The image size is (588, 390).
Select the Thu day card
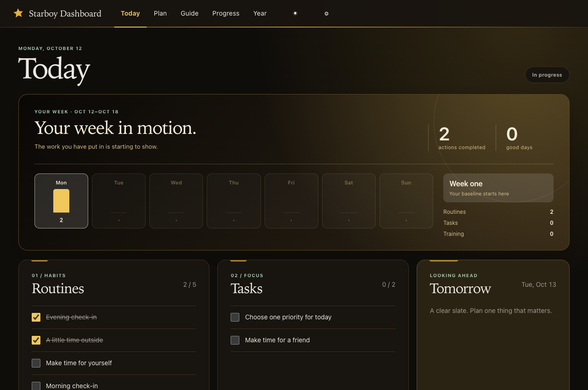coord(234,201)
